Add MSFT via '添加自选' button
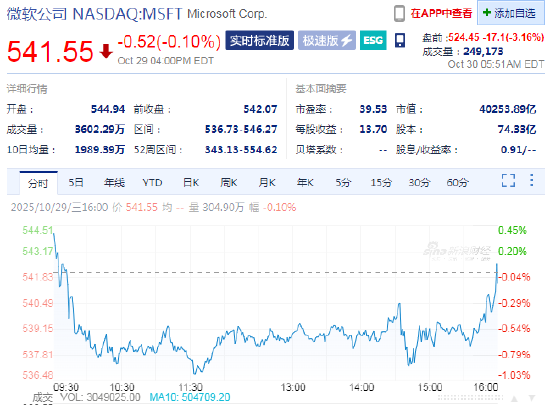550x405 pixels. 510,13
